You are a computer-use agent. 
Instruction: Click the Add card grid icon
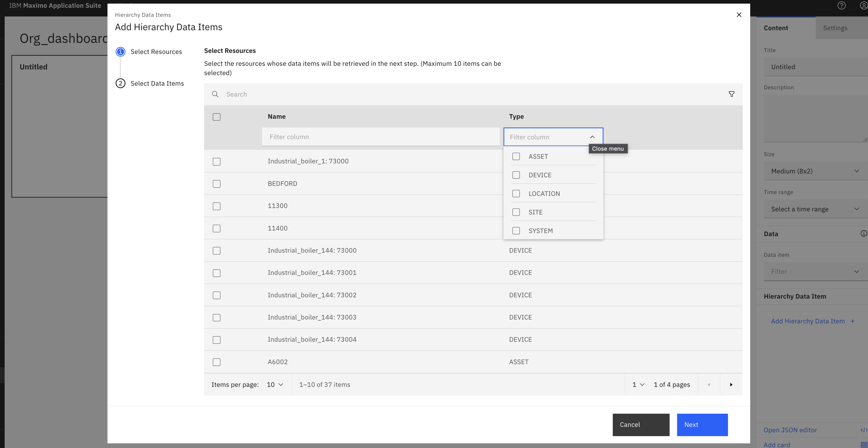pos(864,445)
